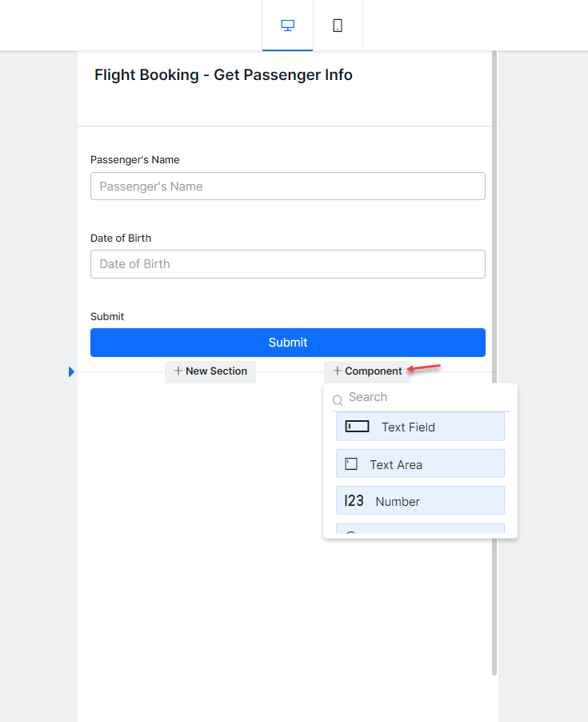Image resolution: width=588 pixels, height=722 pixels.
Task: Select the partially visible fourth component option
Action: [x=420, y=529]
